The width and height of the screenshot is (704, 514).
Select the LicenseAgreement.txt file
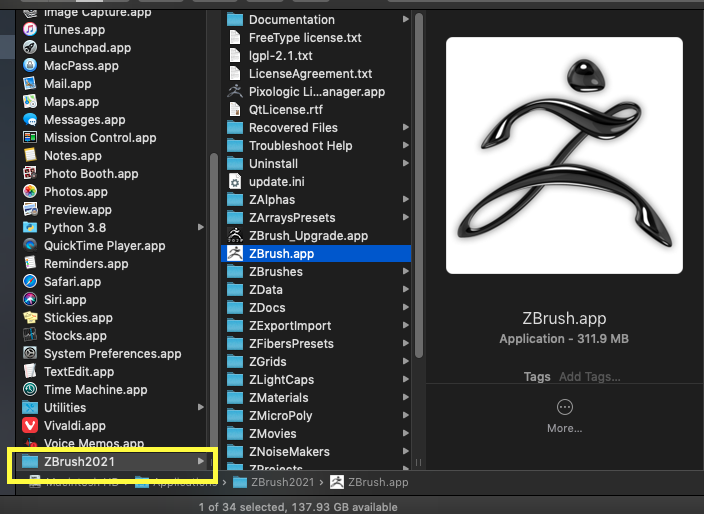click(x=316, y=74)
